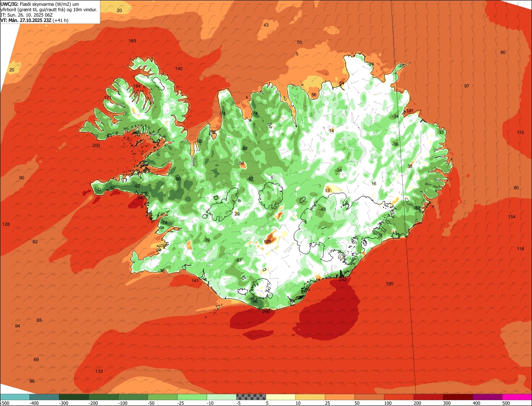Click the map value 184 in the Westfjords
The image size is (532, 406).
coord(137,86)
